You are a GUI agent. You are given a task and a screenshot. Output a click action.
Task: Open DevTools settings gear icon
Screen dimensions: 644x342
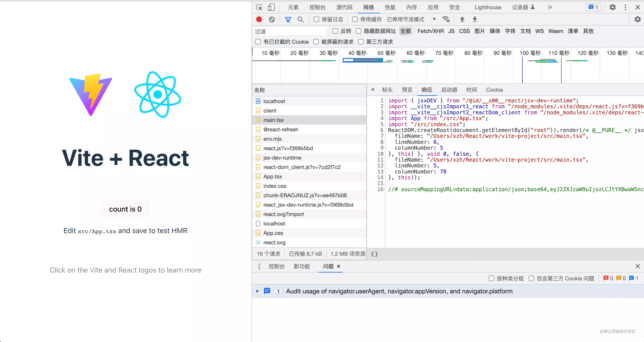pos(612,7)
